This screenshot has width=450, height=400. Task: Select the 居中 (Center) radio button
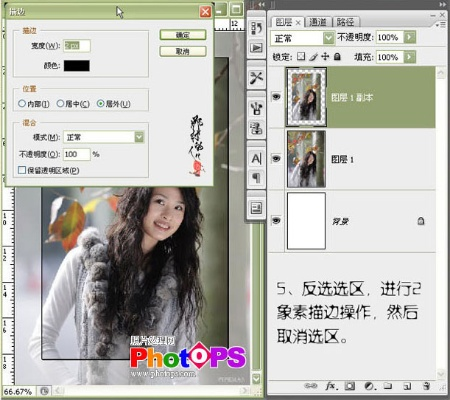(x=60, y=104)
